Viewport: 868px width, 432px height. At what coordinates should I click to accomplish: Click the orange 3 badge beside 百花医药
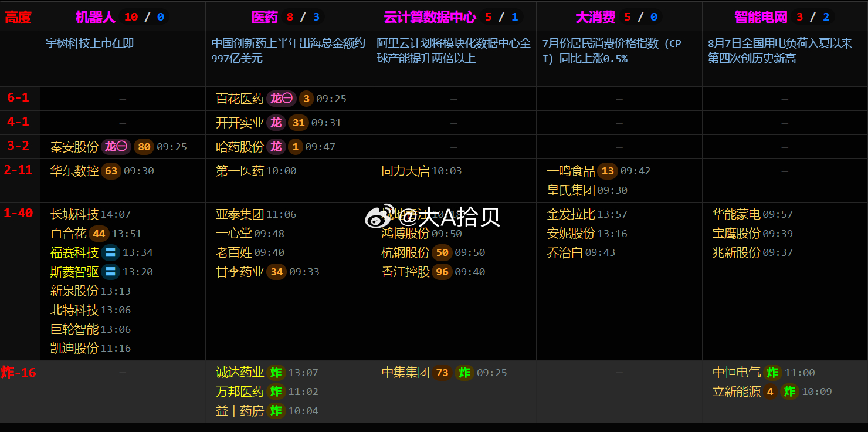pyautogui.click(x=306, y=99)
